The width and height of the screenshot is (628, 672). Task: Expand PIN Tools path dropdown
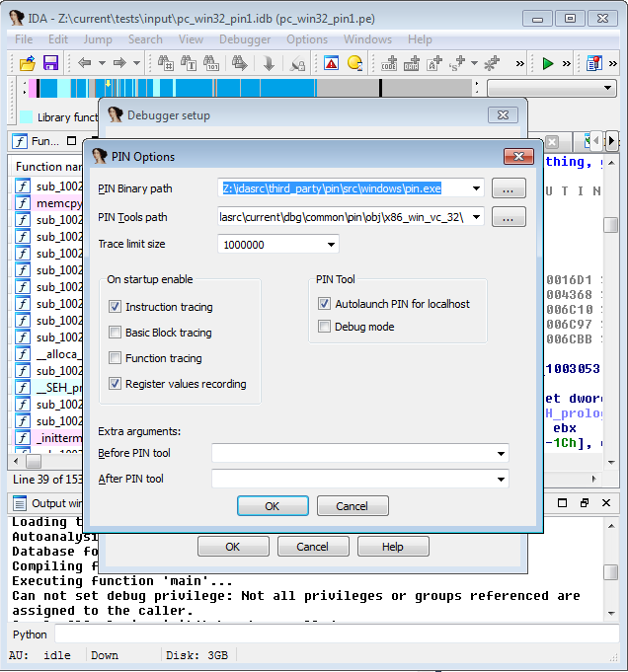[476, 217]
